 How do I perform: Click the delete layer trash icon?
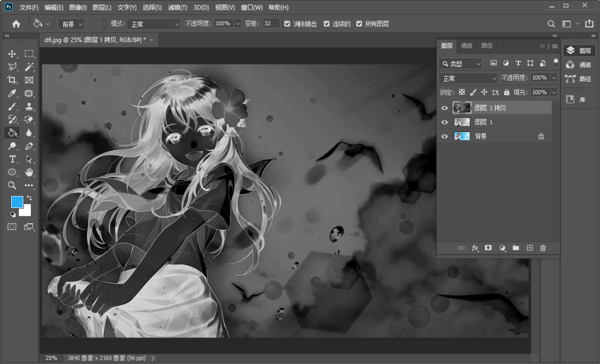543,248
